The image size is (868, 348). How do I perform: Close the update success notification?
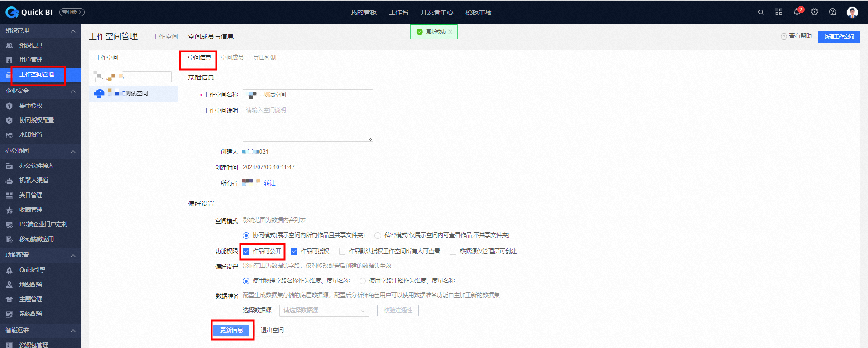pyautogui.click(x=451, y=32)
